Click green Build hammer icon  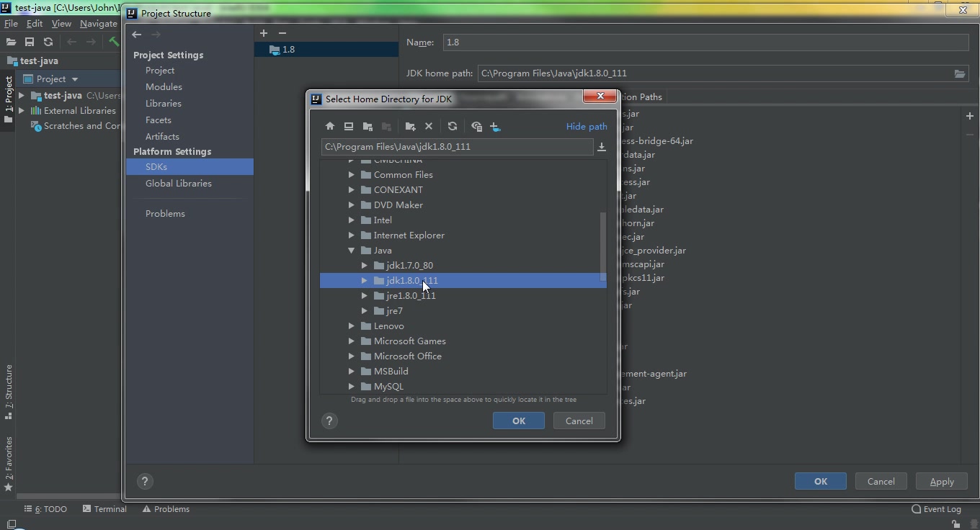114,42
